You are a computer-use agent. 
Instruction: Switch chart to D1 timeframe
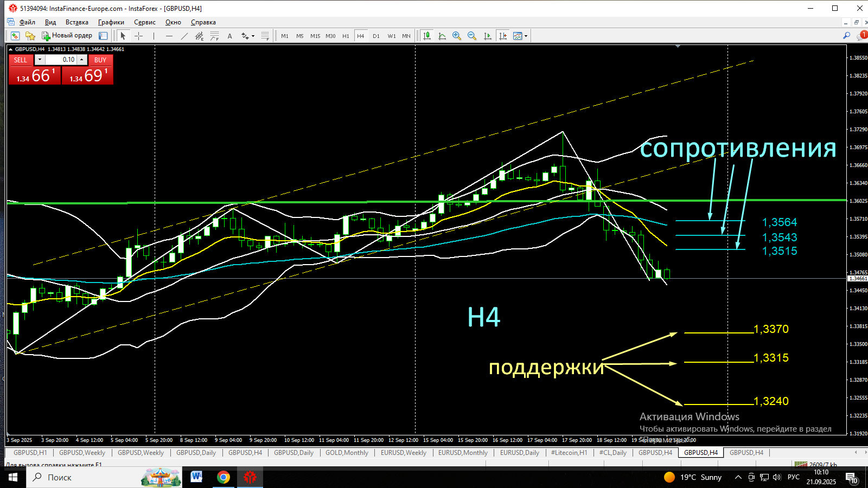[376, 36]
